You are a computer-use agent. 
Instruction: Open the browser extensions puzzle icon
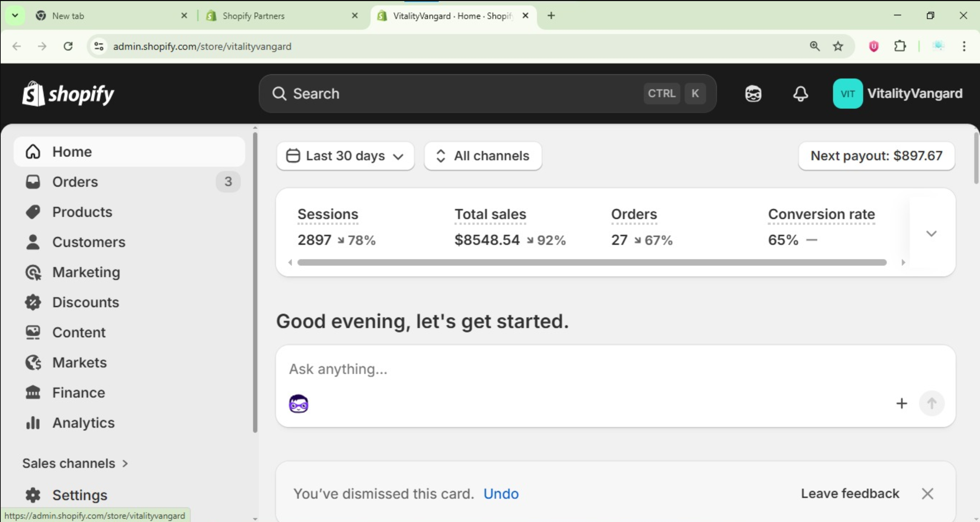coord(900,46)
